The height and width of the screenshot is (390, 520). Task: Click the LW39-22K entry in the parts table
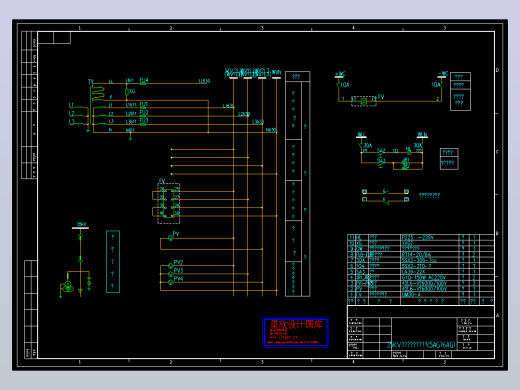click(x=413, y=272)
